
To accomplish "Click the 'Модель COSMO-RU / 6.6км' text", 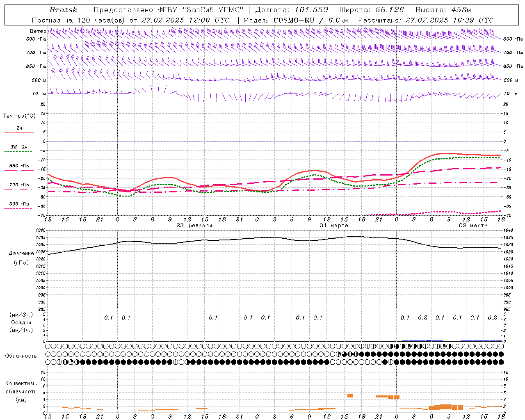I will (x=296, y=20).
